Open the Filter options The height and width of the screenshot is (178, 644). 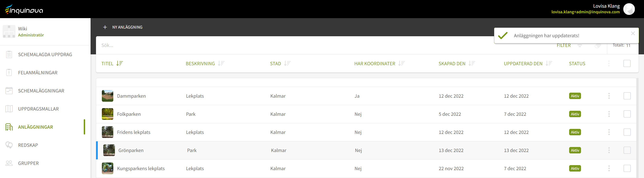click(564, 46)
